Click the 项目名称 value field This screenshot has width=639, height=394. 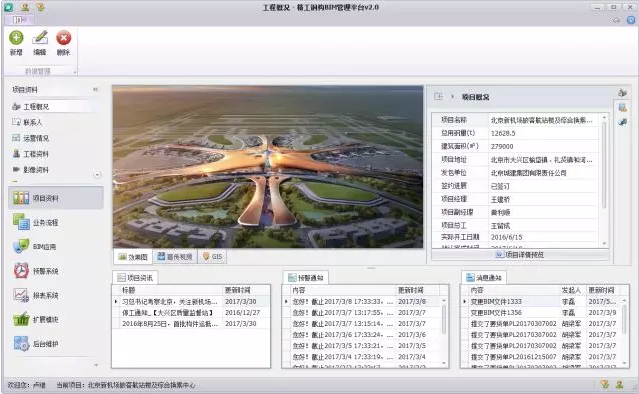(543, 120)
